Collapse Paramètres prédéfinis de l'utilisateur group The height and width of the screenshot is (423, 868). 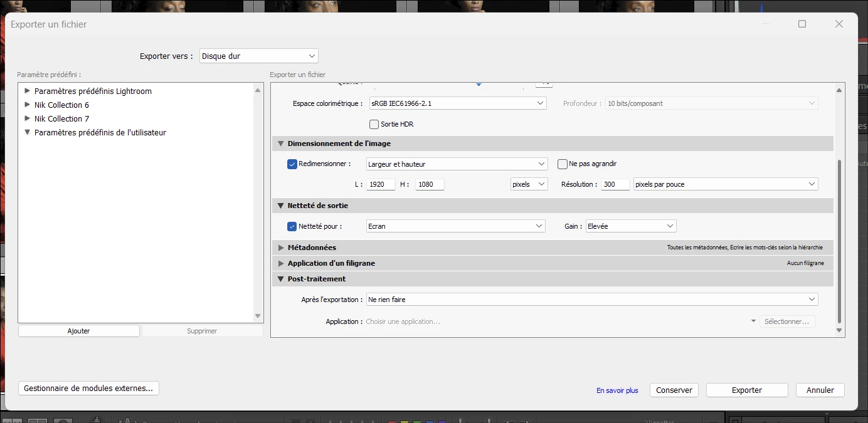pos(27,132)
